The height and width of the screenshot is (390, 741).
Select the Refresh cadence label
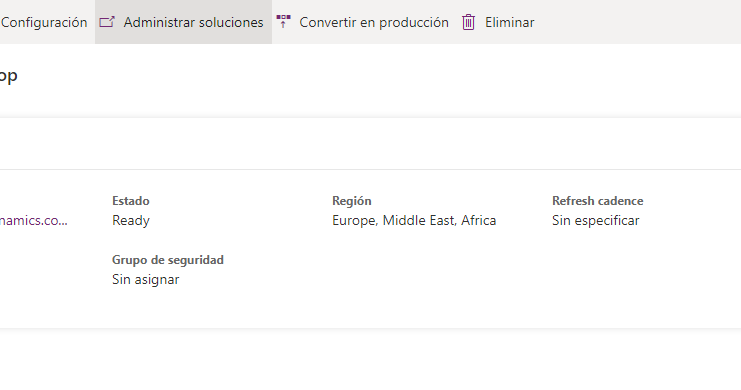[597, 201]
